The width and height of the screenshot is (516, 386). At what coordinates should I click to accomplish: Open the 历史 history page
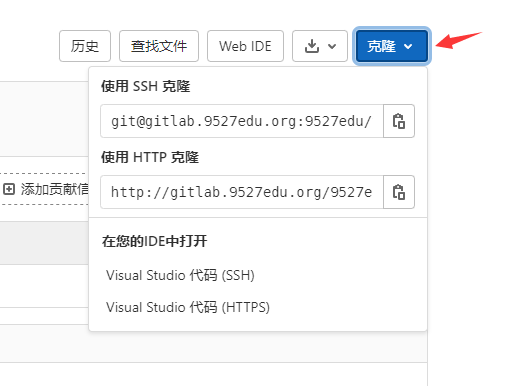85,46
